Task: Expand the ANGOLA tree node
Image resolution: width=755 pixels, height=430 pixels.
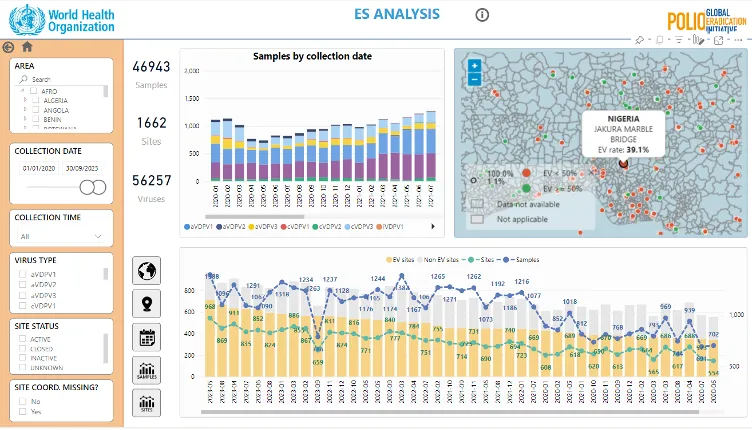Action: pos(25,110)
